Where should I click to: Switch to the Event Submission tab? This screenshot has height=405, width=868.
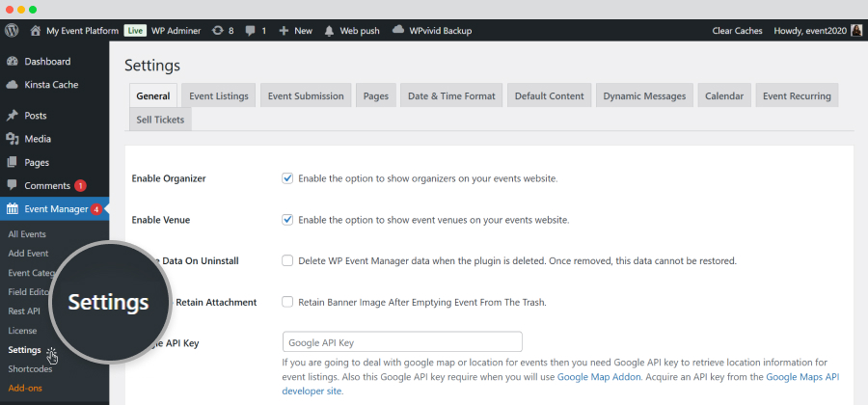pos(306,95)
